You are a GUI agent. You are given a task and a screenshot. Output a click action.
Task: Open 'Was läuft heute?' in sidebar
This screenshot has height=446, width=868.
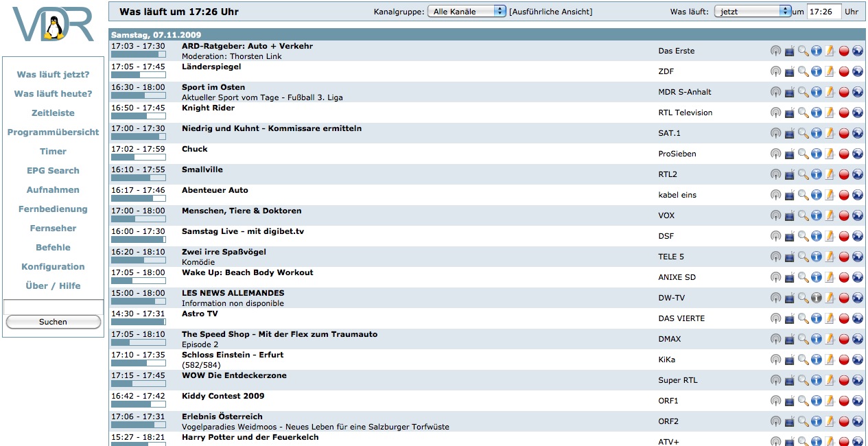pyautogui.click(x=53, y=93)
